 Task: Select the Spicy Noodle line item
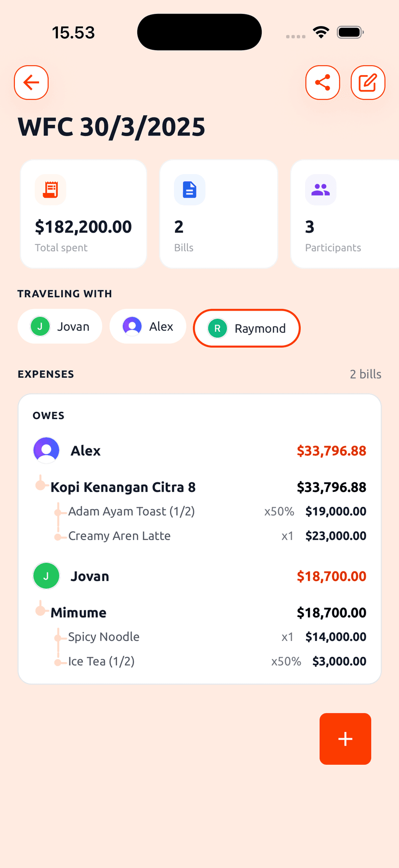103,637
